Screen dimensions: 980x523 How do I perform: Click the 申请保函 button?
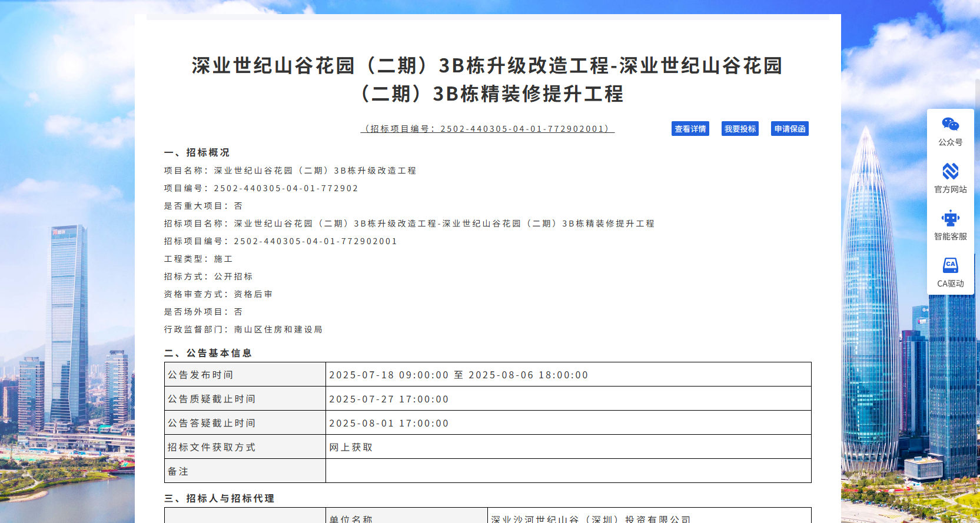[790, 129]
